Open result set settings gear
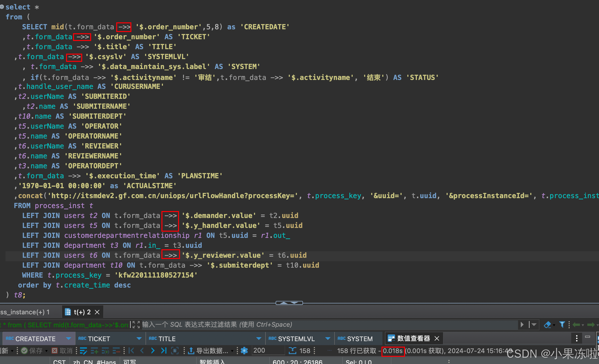This screenshot has width=599, height=364. [244, 351]
